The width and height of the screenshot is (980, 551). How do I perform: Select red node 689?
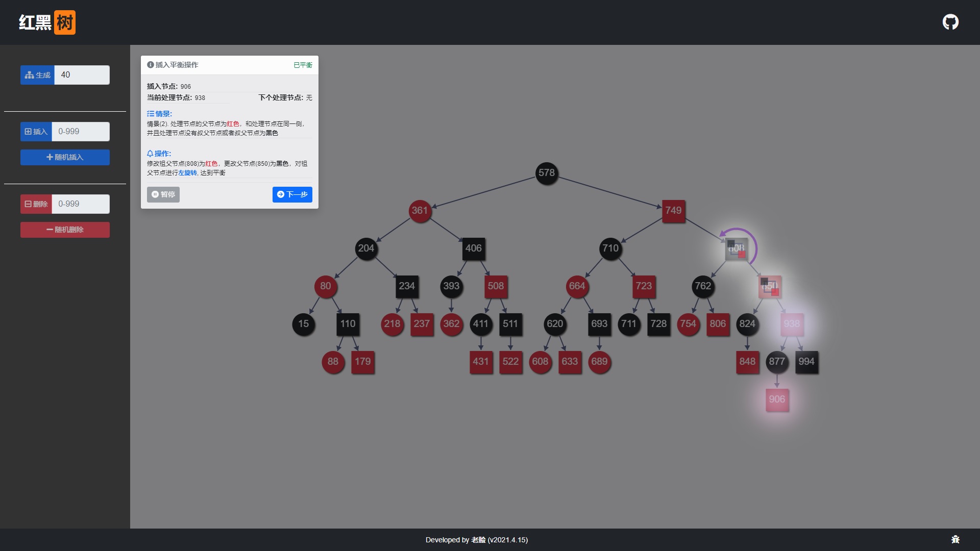click(x=599, y=362)
